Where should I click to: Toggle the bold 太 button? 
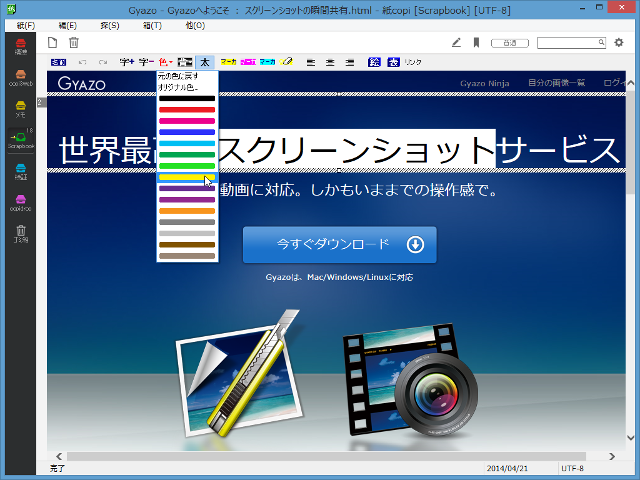tap(205, 62)
